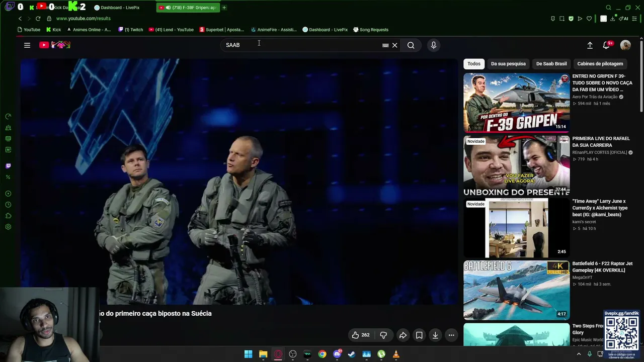Open the Rafael unboxing live thumbnail
The height and width of the screenshot is (362, 644).
[516, 165]
